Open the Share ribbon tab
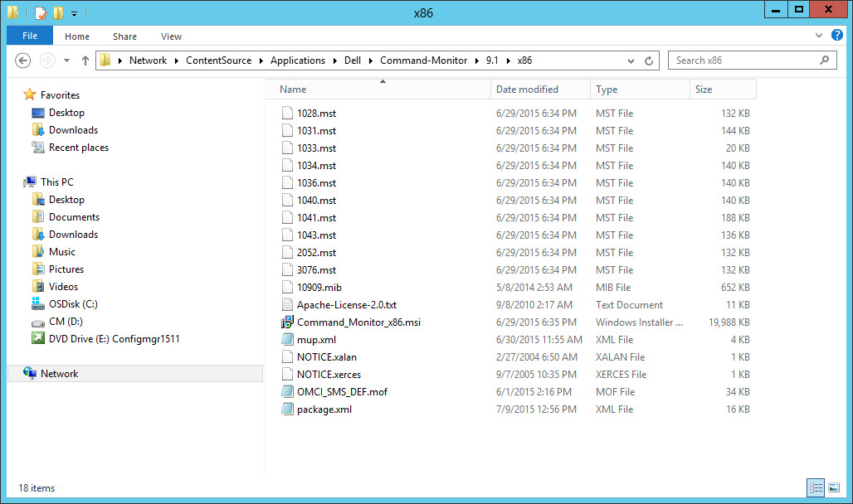 click(x=125, y=36)
